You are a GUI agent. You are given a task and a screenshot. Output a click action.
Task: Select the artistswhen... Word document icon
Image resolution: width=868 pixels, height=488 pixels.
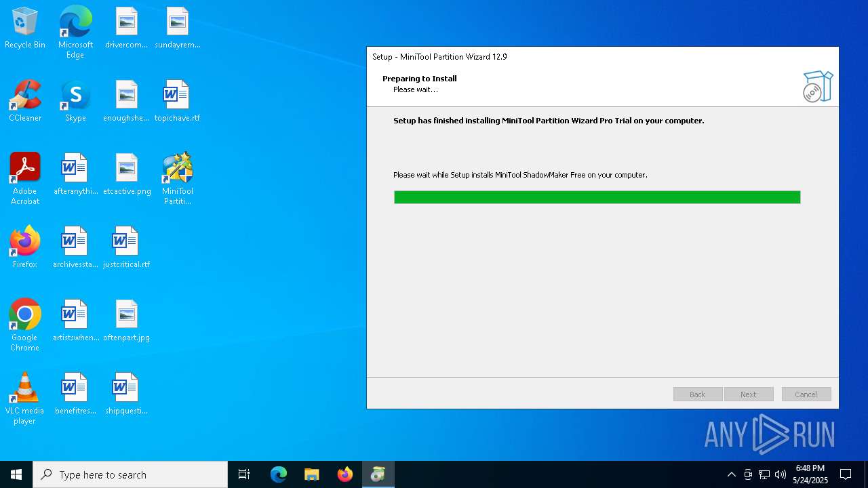(75, 321)
